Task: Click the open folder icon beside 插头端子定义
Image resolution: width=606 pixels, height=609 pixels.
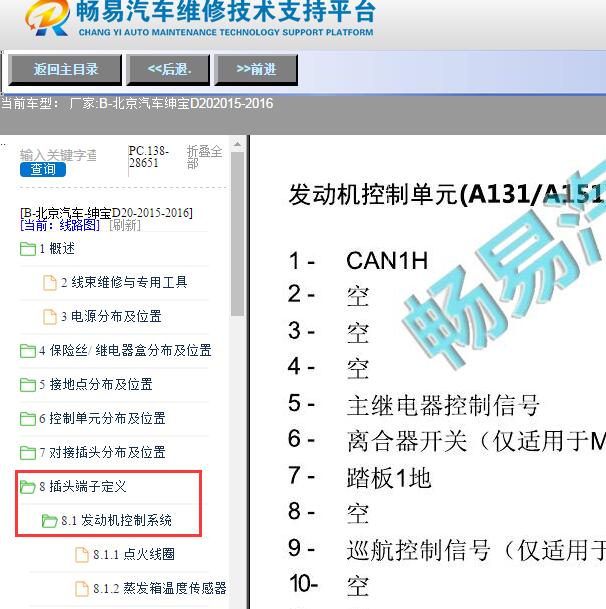Action: pos(28,487)
